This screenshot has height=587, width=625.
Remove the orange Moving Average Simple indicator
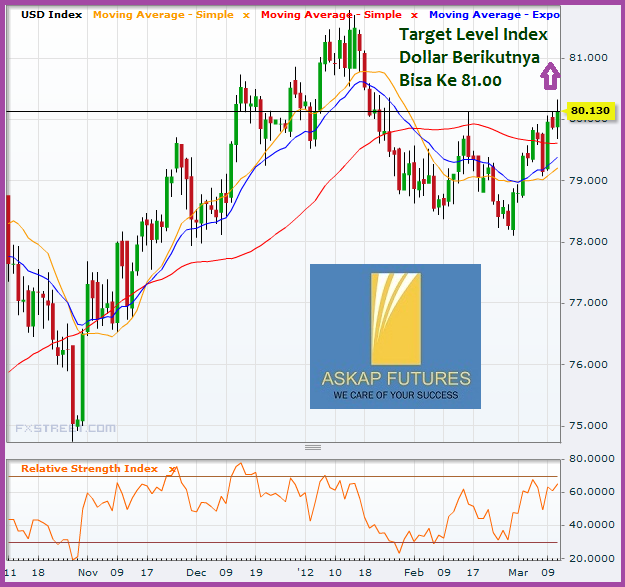pyautogui.click(x=245, y=15)
